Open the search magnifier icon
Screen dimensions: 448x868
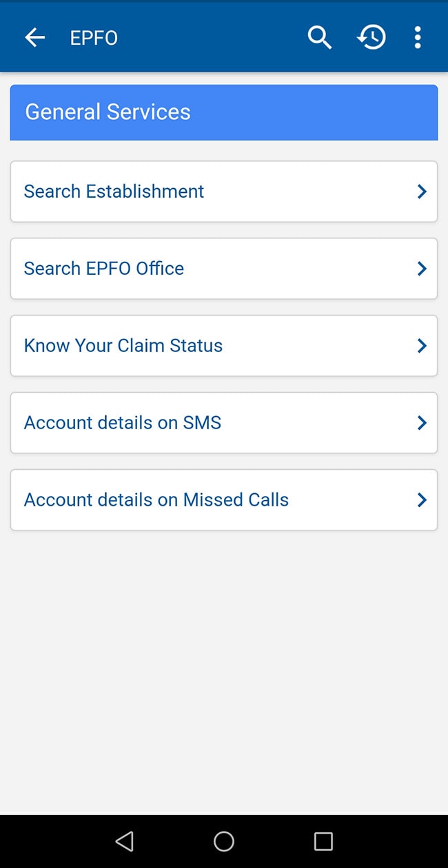tap(319, 38)
